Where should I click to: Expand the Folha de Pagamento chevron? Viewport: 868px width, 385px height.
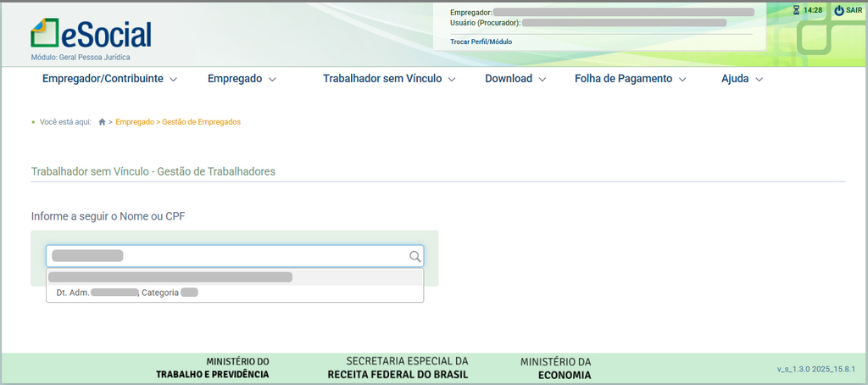tap(682, 80)
